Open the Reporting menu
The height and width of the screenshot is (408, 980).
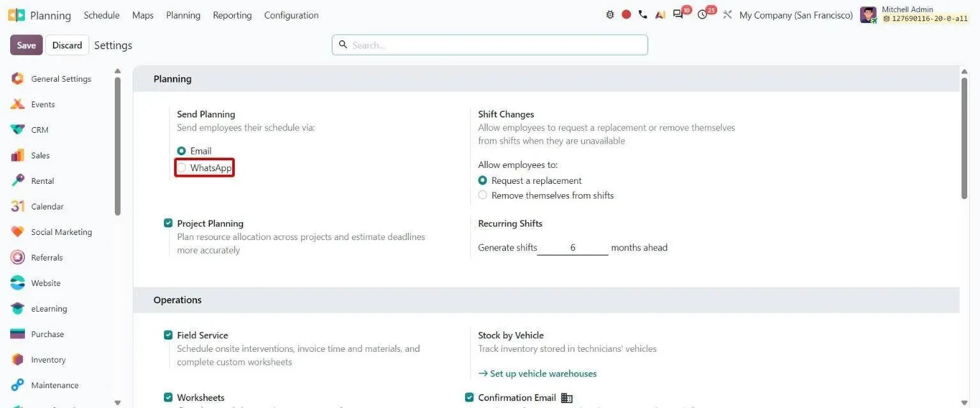pyautogui.click(x=232, y=15)
